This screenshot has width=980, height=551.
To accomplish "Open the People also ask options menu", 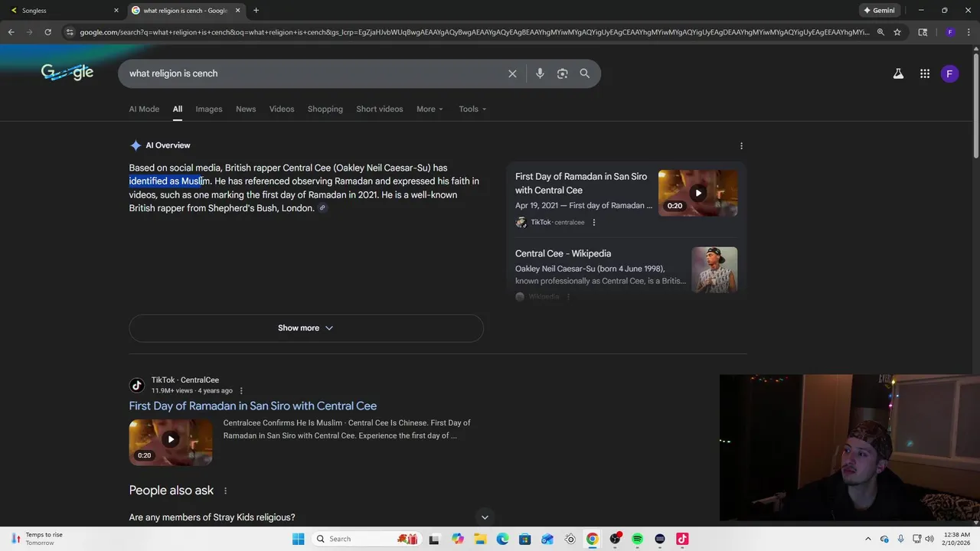I will click(225, 491).
